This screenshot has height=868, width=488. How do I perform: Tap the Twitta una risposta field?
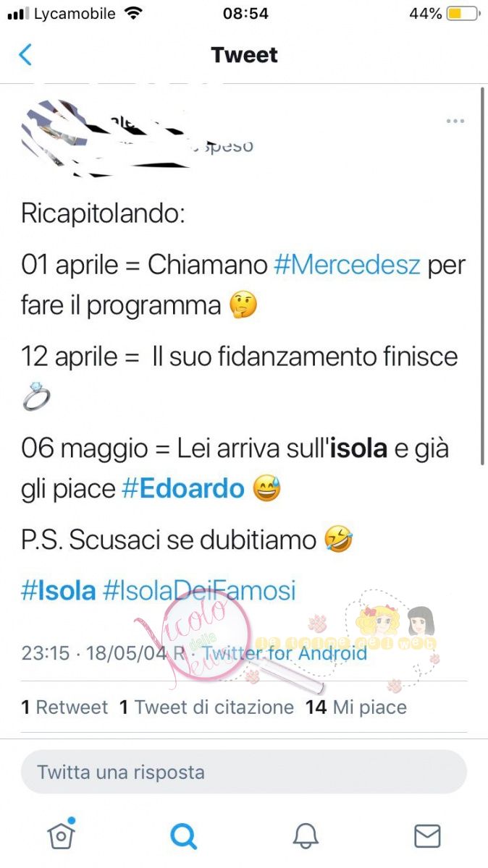tap(244, 772)
